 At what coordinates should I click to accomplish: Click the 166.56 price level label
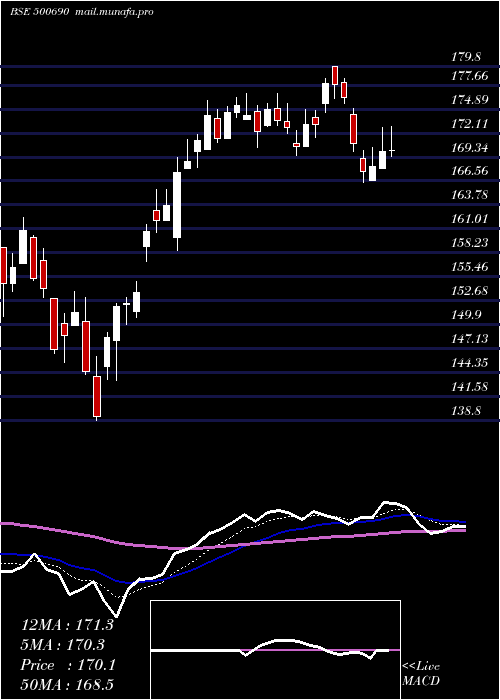tap(470, 171)
